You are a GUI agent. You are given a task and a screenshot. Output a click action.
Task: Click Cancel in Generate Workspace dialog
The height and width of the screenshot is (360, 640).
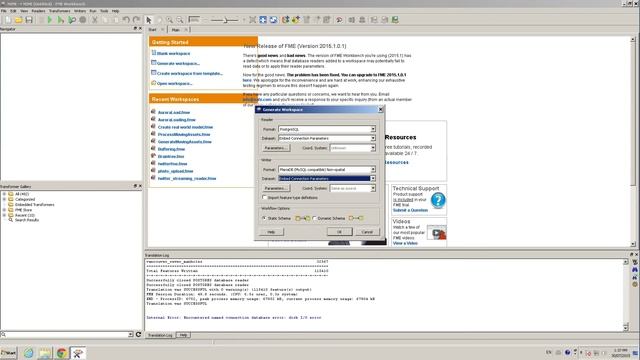[367, 232]
